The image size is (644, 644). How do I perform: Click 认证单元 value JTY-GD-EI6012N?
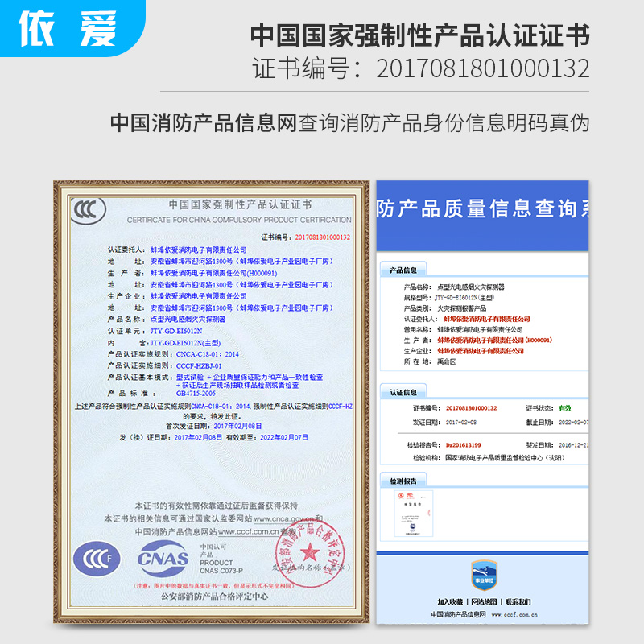coord(176,331)
